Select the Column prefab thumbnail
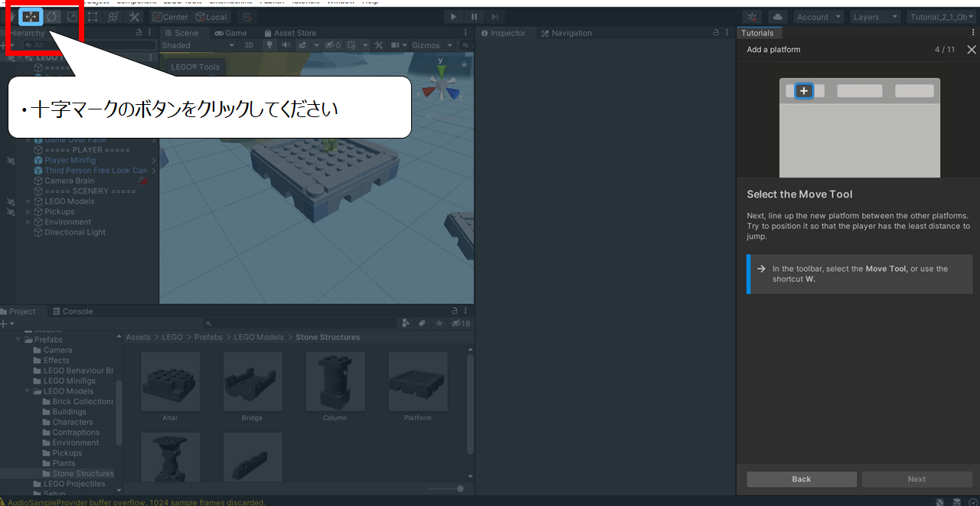Viewport: 980px width, 506px height. tap(335, 381)
